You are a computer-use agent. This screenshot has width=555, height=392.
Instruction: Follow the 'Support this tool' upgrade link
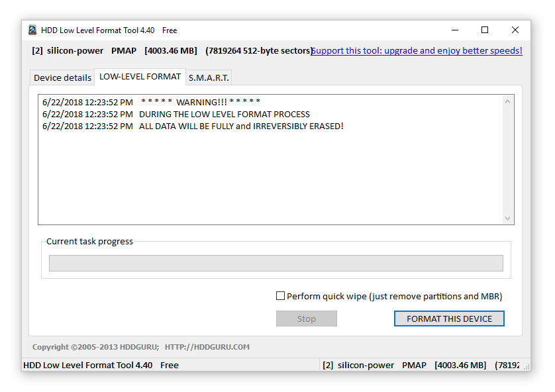(417, 50)
